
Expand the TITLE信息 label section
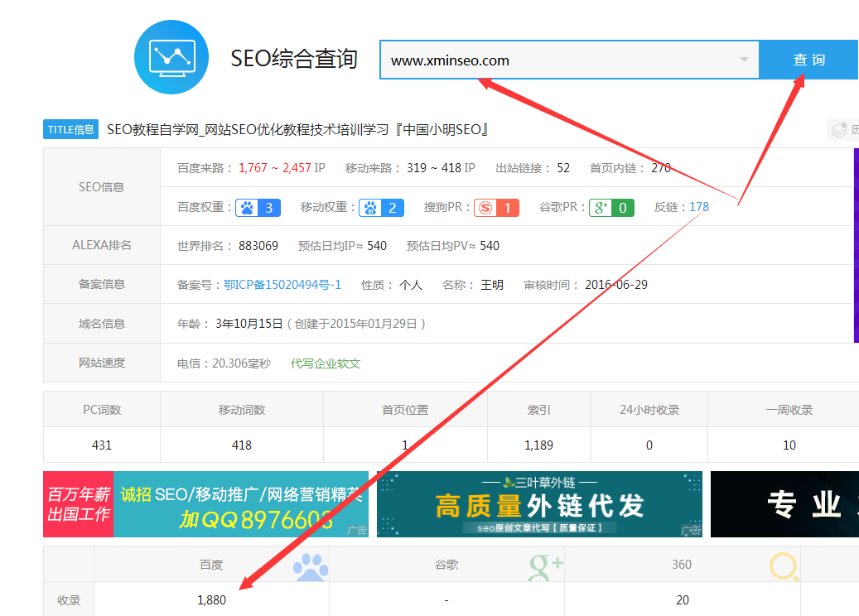70,128
